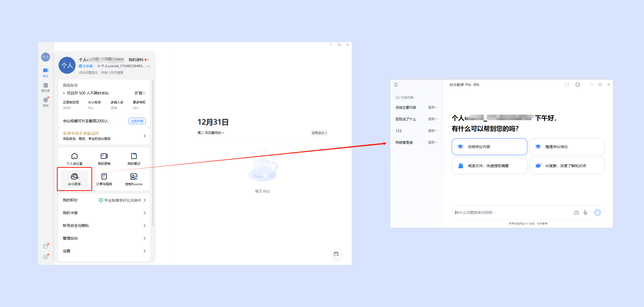Select conversation 特朗普是谁

[416, 142]
